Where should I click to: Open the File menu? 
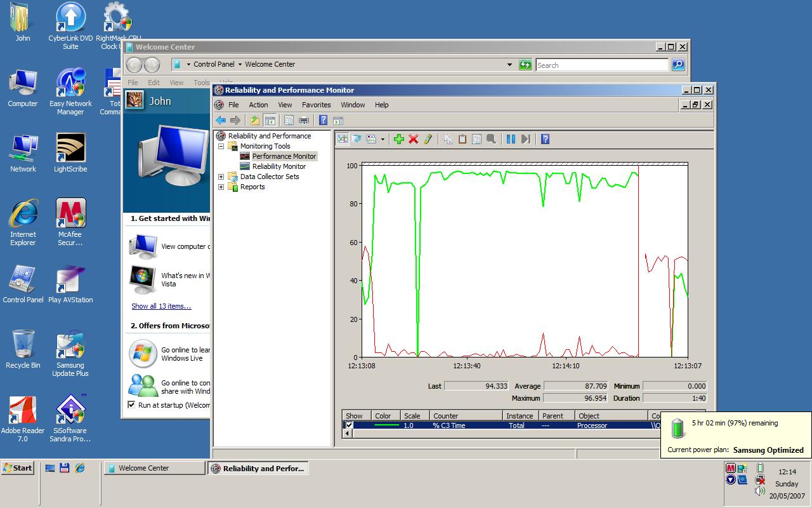(233, 105)
